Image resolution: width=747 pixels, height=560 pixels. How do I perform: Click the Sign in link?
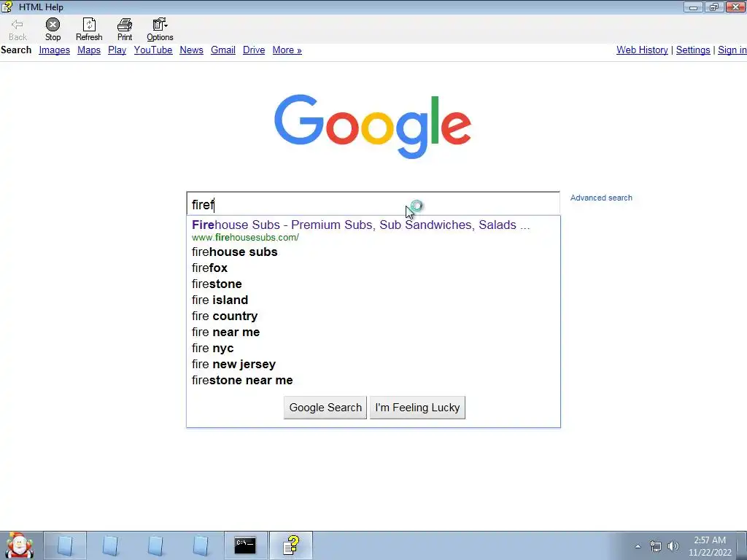tap(732, 50)
